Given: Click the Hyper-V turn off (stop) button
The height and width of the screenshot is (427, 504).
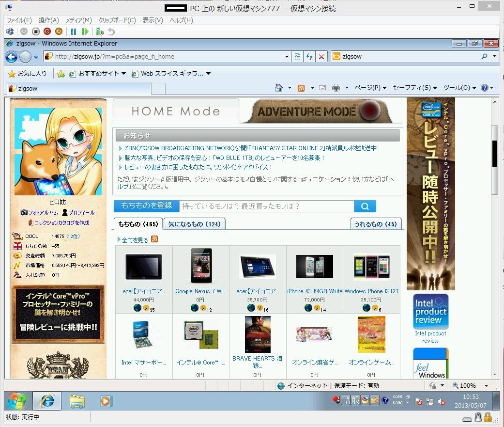Looking at the screenshot, I should [x=36, y=32].
